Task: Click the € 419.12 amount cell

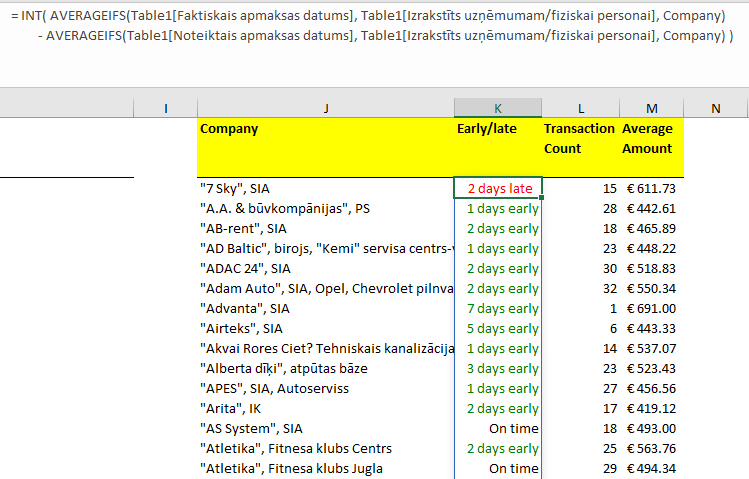Action: click(x=652, y=409)
